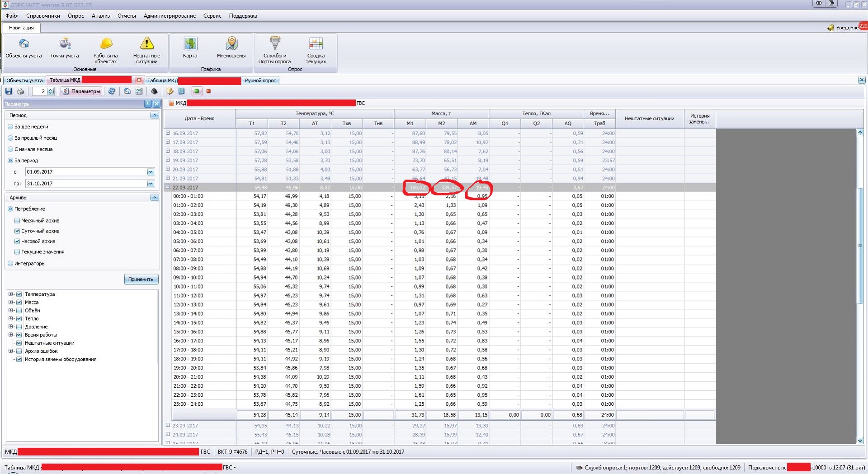Open Нештатные ситуации warning icon
Viewport: 868px width, 474px height.
pos(146,51)
